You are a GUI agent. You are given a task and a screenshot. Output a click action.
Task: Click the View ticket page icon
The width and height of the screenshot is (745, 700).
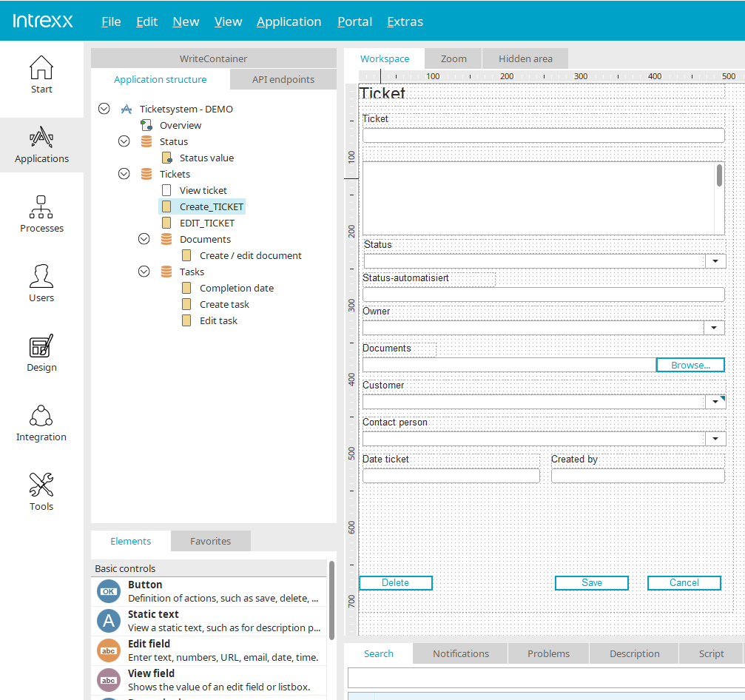point(166,191)
